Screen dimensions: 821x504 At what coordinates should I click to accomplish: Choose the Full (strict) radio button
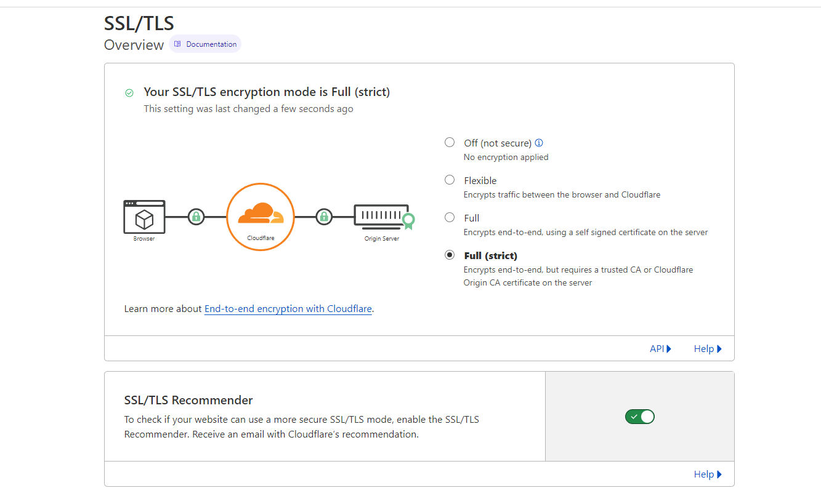450,255
